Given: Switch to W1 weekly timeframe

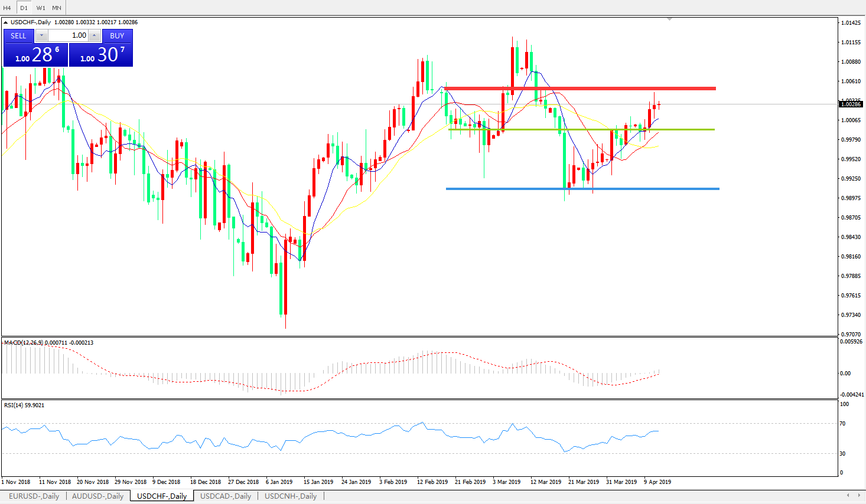Looking at the screenshot, I should coord(41,8).
